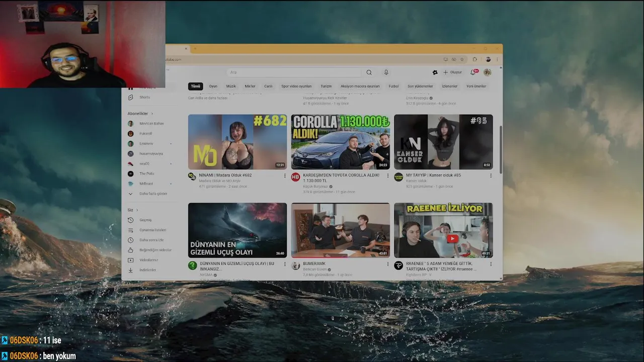
Task: Play the NİNAMI #682 video thumbnail
Action: coord(237,142)
